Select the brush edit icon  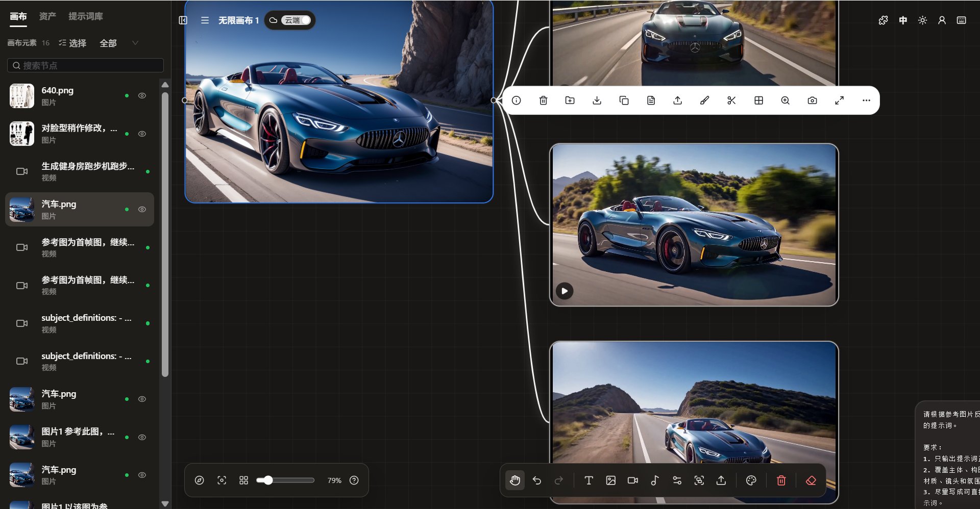point(704,100)
